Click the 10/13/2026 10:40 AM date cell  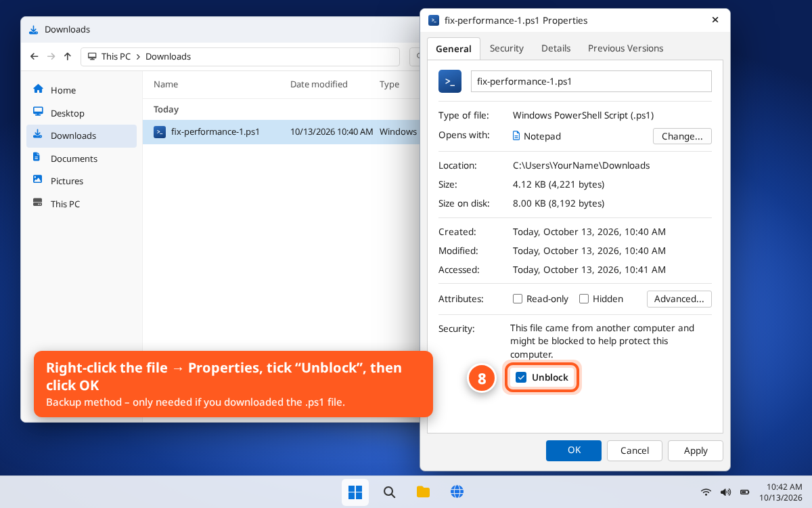(332, 132)
